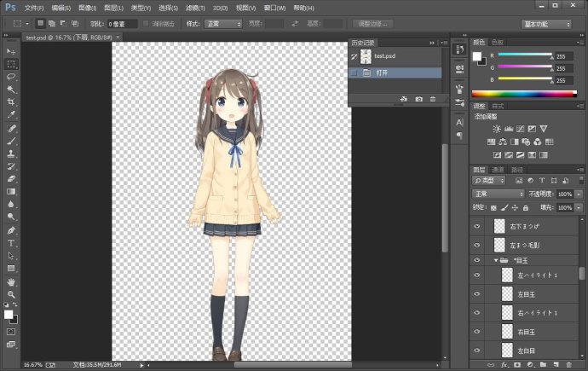The width and height of the screenshot is (588, 371).
Task: Select the Eyedropper tool
Action: [12, 114]
